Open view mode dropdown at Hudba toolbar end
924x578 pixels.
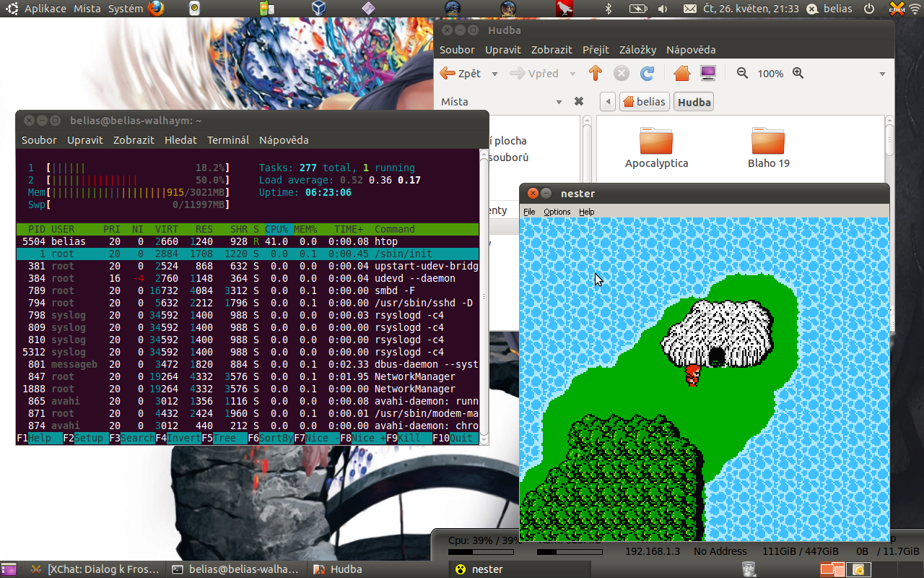[882, 74]
